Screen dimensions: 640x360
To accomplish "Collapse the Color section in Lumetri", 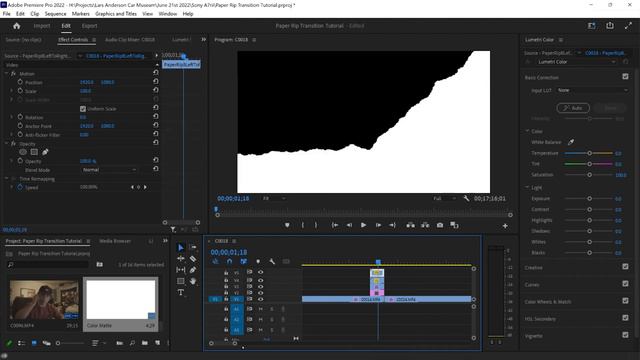I will point(527,131).
